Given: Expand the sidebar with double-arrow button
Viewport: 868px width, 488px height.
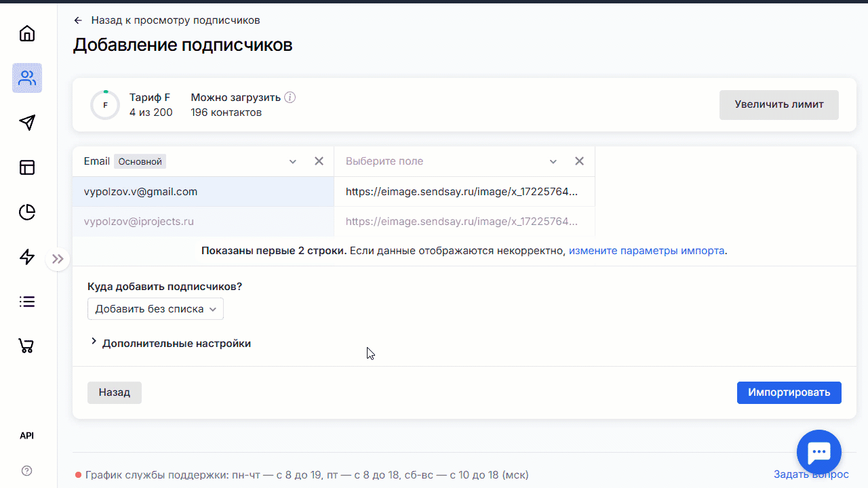Looking at the screenshot, I should [x=58, y=259].
